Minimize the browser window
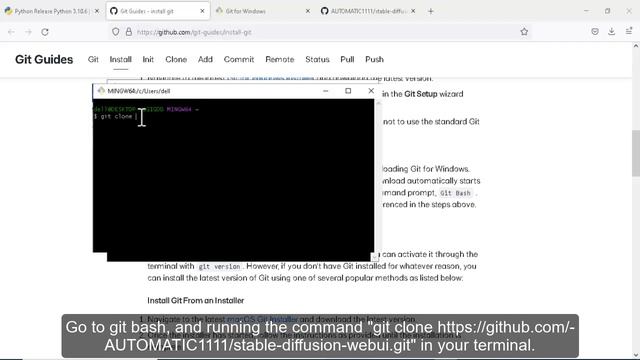640x360 pixels. pyautogui.click(x=587, y=11)
